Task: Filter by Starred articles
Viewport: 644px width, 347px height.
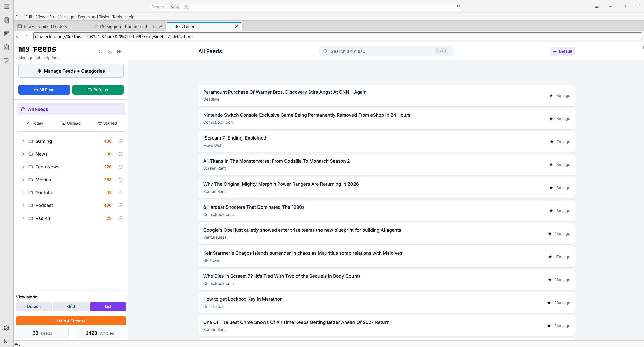Action: (x=107, y=123)
